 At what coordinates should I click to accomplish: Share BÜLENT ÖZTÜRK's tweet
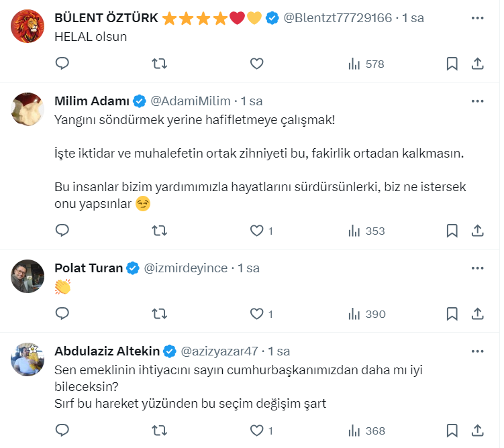pyautogui.click(x=478, y=64)
